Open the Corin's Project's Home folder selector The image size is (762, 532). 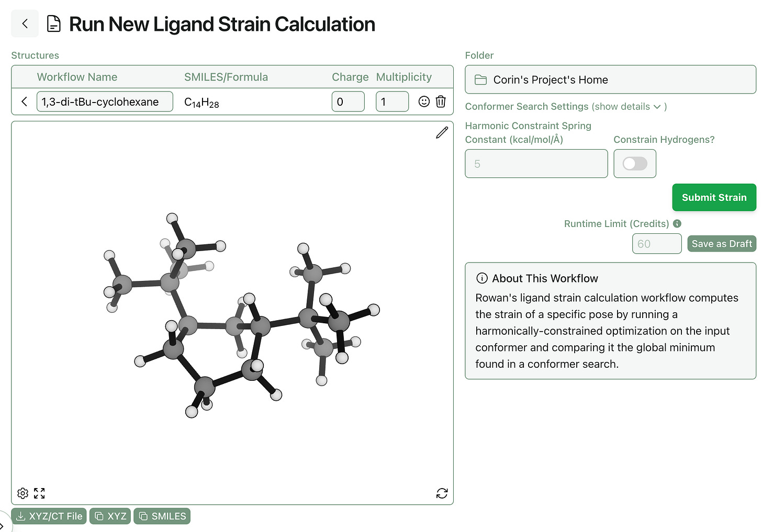(610, 80)
